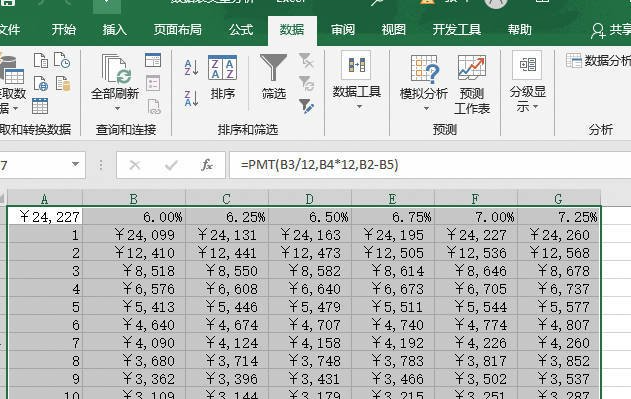Screen dimensions: 631x399
Task: Sort descending with the Z-A icon
Action: [x=191, y=98]
